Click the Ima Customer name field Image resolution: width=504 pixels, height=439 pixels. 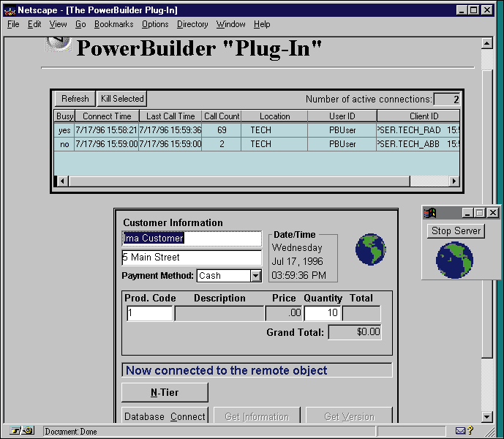click(192, 239)
